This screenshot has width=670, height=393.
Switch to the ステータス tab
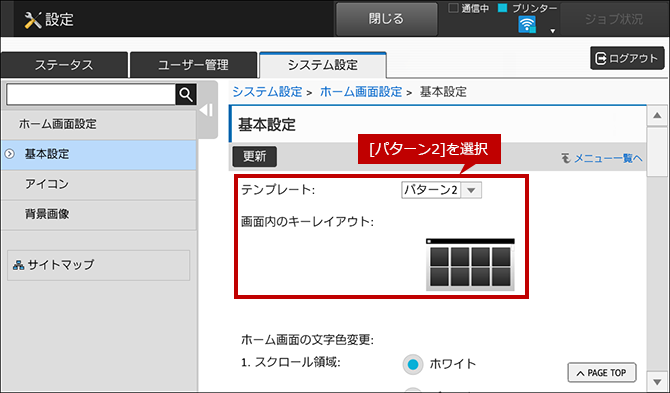pos(64,65)
